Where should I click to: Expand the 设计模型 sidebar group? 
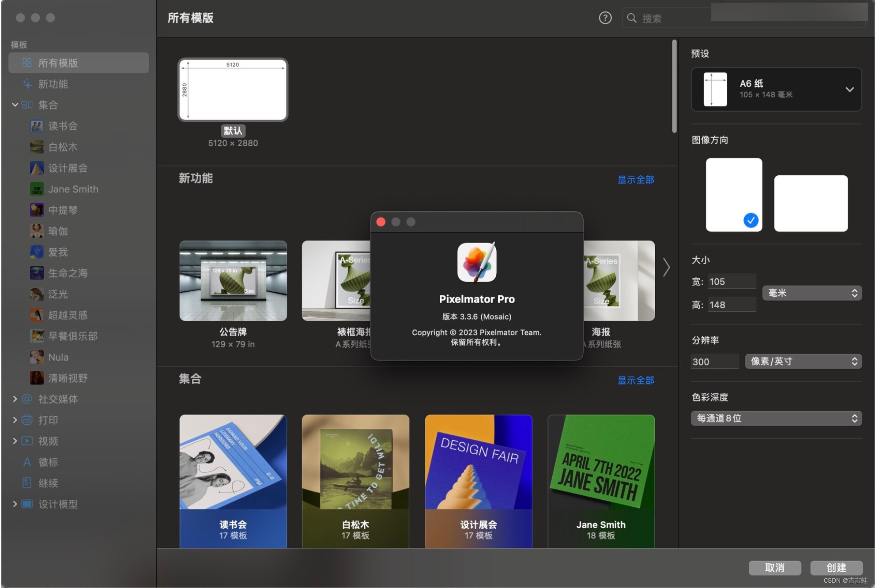pyautogui.click(x=15, y=504)
